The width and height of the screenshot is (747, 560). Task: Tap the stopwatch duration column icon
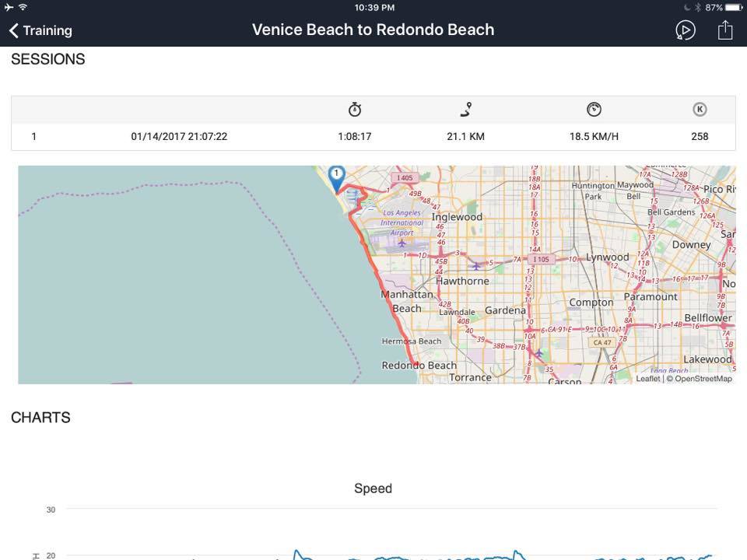pyautogui.click(x=355, y=110)
